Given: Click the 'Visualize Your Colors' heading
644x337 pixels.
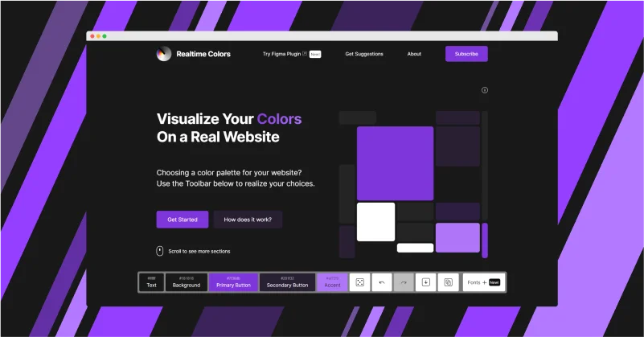Looking at the screenshot, I should (x=229, y=119).
